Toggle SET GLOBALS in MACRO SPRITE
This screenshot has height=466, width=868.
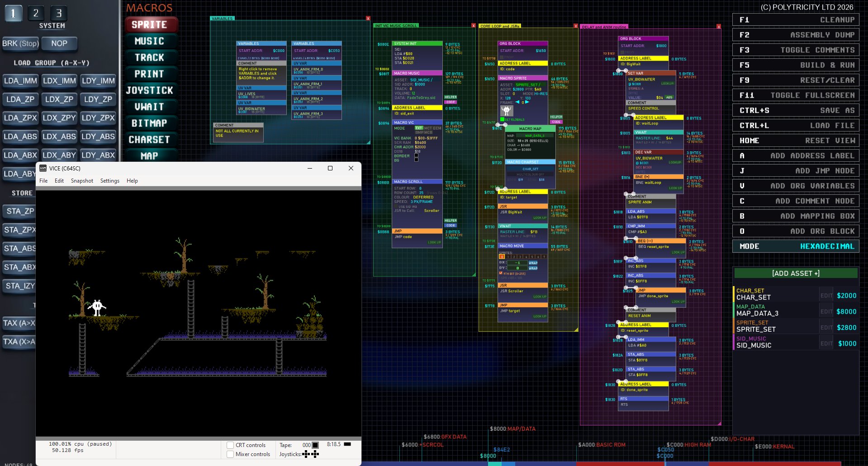pos(502,119)
